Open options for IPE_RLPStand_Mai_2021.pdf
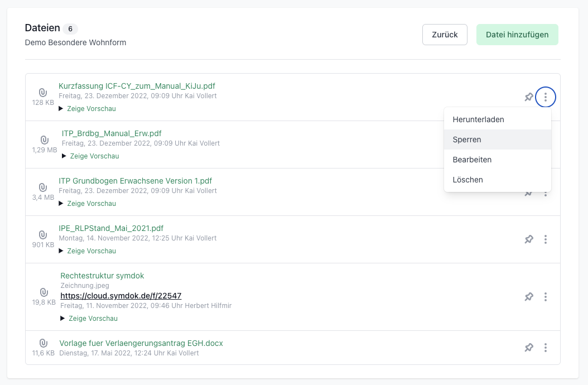The width and height of the screenshot is (588, 385). [x=545, y=239]
